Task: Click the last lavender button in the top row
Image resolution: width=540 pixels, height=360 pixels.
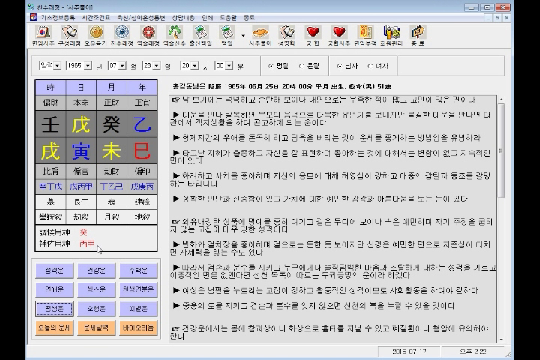Action: pyautogui.click(x=138, y=271)
